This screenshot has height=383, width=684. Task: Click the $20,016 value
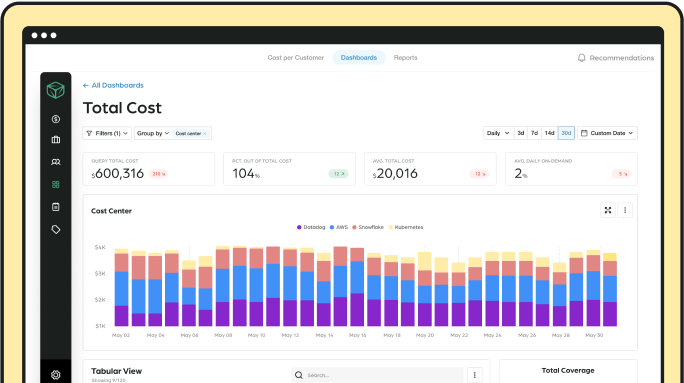point(395,174)
